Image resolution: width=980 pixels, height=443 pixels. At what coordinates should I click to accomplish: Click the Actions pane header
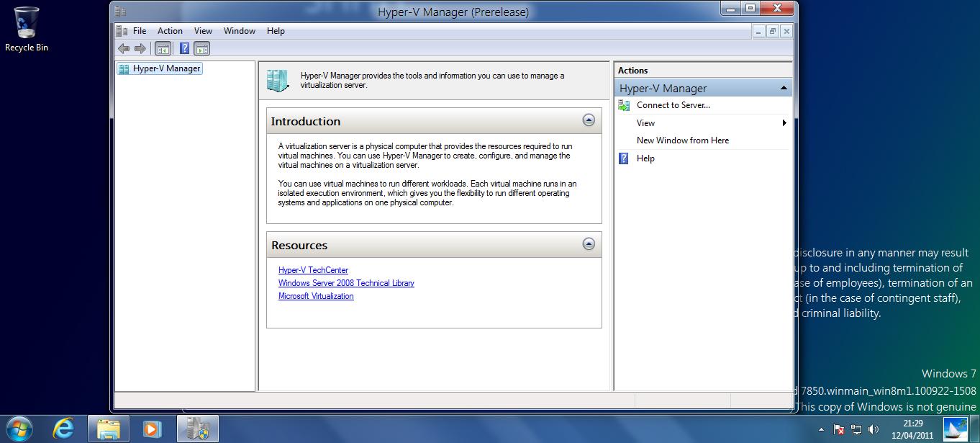(x=703, y=71)
